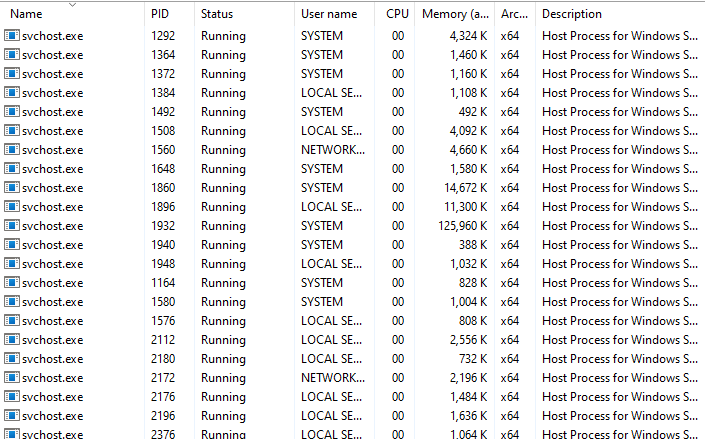Click memory value 4,092 K

pyautogui.click(x=468, y=130)
